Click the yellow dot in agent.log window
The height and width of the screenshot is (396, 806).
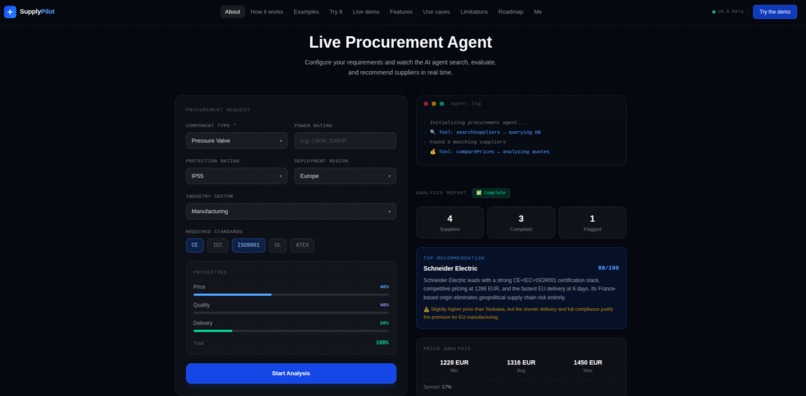(434, 104)
